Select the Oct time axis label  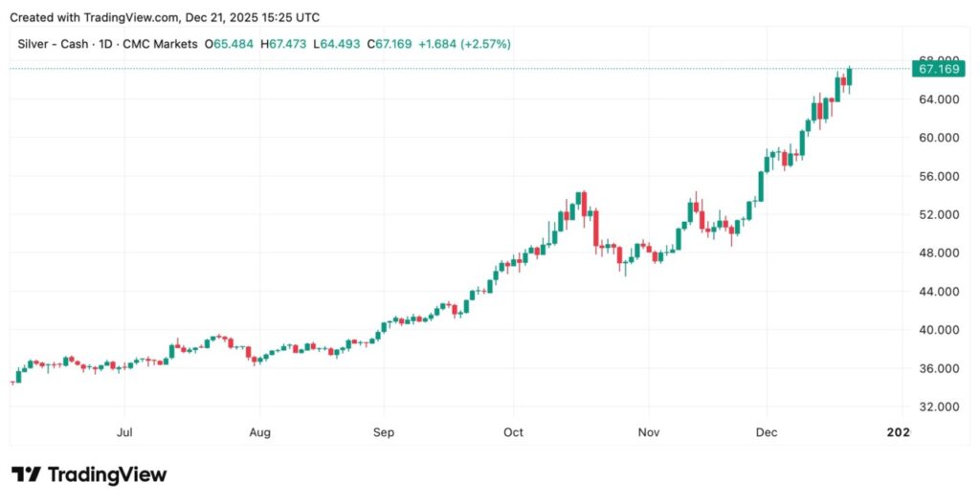[514, 432]
